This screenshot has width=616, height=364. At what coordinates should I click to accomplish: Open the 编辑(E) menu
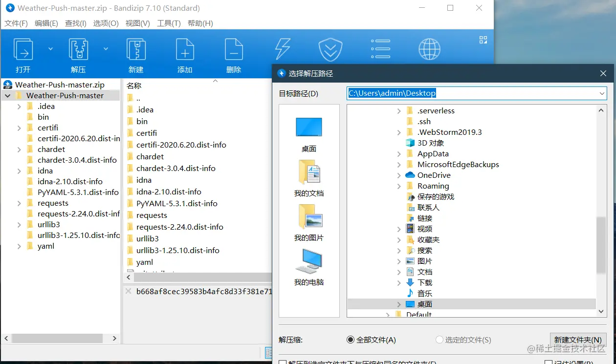pos(46,23)
